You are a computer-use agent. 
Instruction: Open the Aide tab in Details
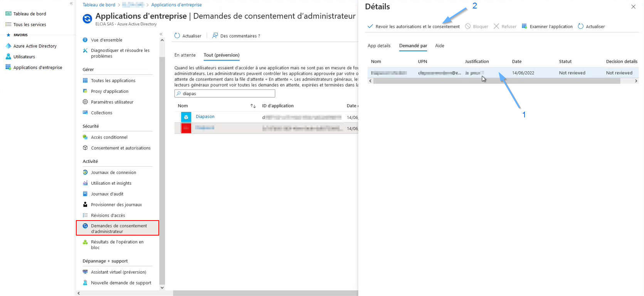[x=439, y=45]
